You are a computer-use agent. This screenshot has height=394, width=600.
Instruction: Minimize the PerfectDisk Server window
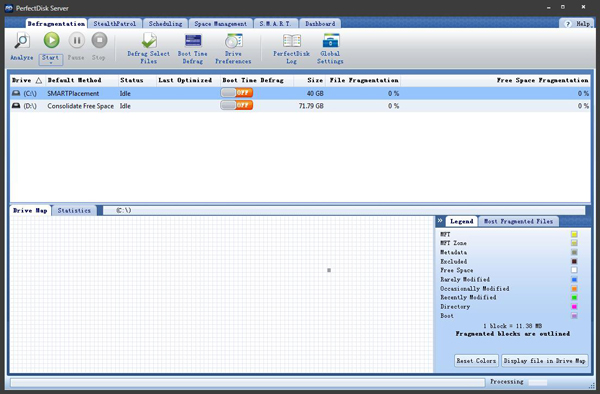coord(548,7)
